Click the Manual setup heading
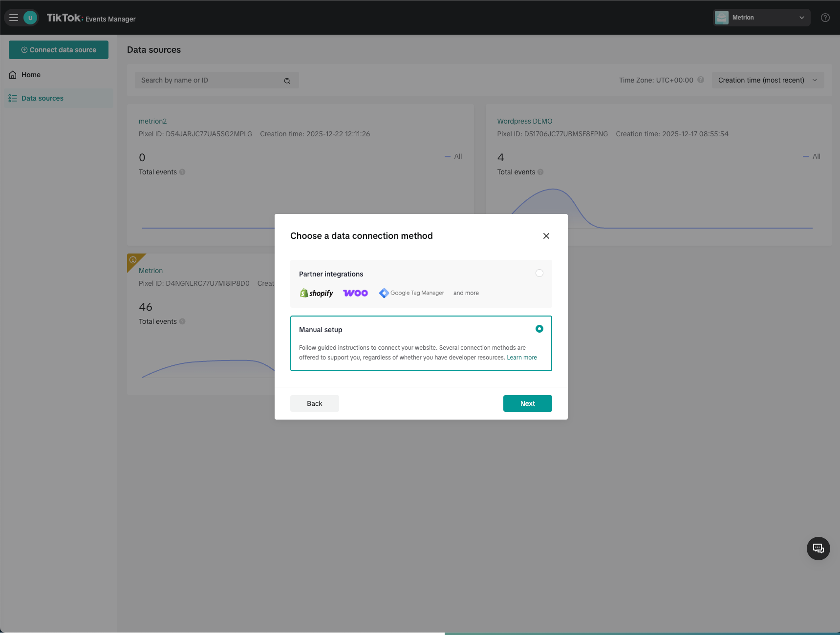 tap(321, 330)
